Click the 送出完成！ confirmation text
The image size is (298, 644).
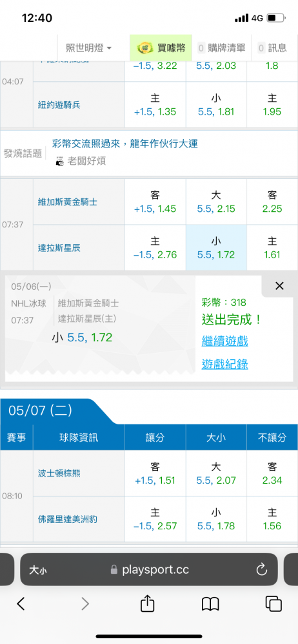(x=232, y=319)
